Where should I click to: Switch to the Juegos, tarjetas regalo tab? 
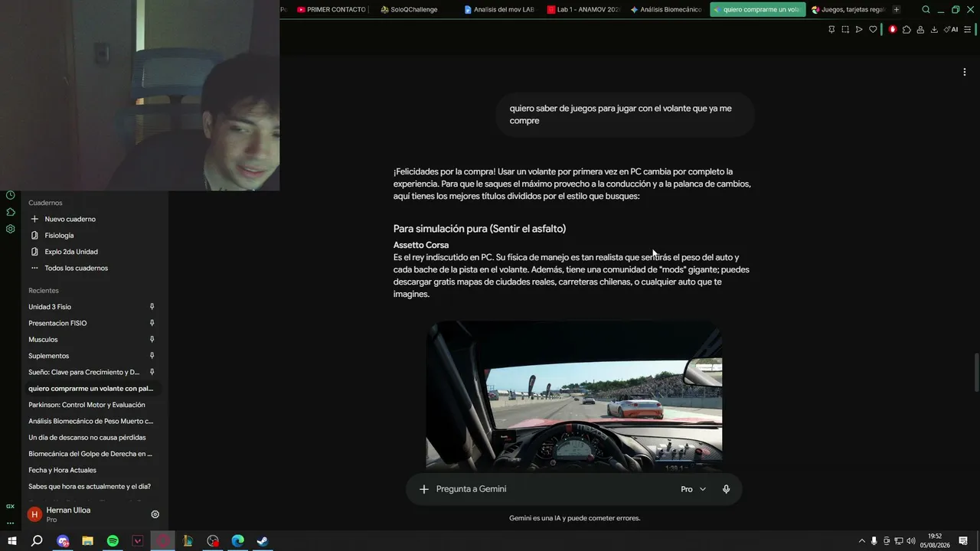coord(848,10)
